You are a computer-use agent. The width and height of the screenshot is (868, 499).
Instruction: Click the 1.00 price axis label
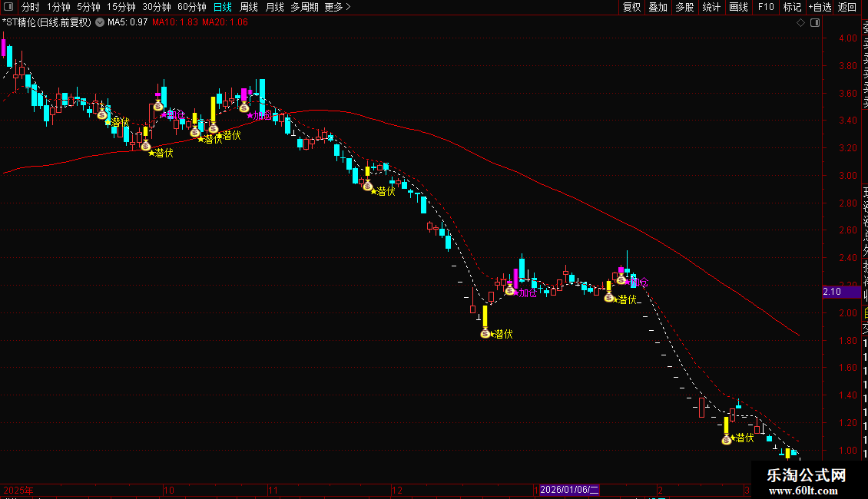click(847, 451)
